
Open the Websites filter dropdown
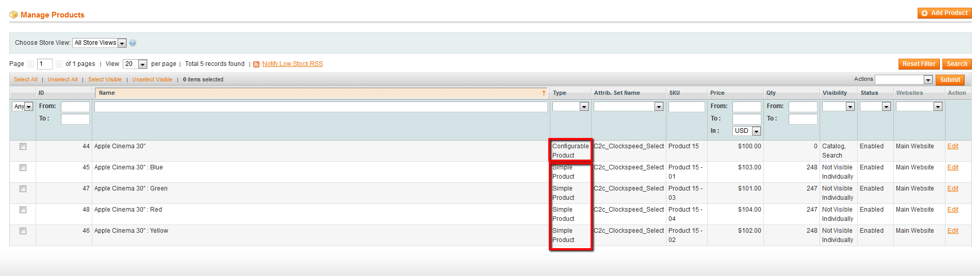tap(919, 107)
